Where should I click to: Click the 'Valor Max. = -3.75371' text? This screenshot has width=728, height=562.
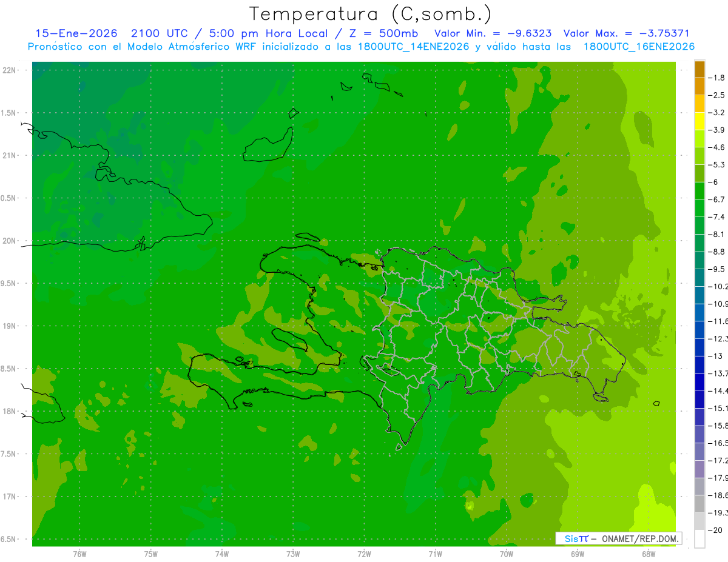[x=626, y=33]
